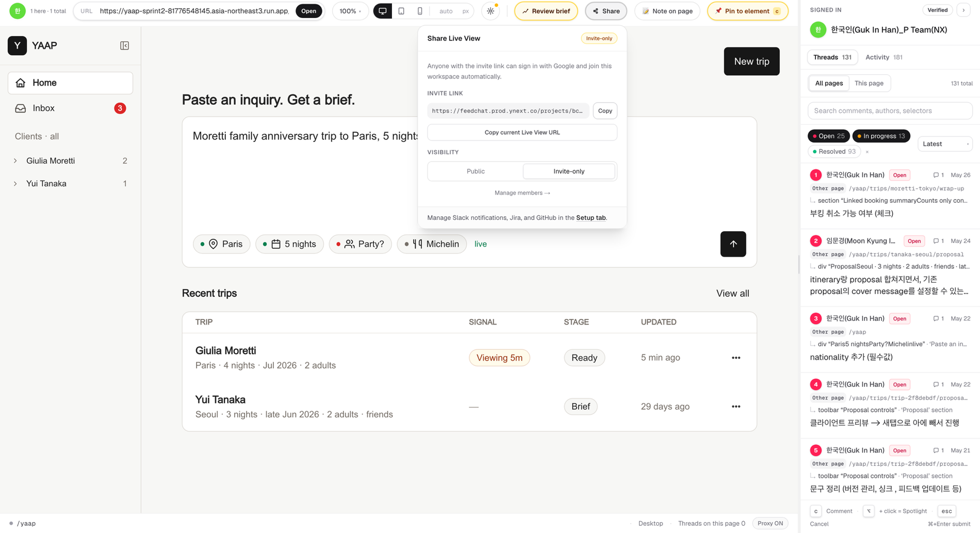Clear status filters with the x icon
Image resolution: width=980 pixels, height=533 pixels.
[x=867, y=152]
